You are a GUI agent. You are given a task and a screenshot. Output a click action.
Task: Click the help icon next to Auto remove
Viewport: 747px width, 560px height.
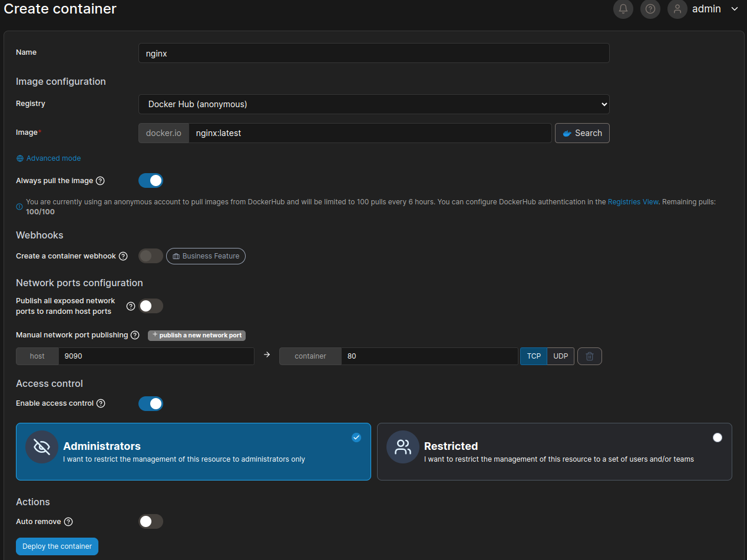pos(68,522)
